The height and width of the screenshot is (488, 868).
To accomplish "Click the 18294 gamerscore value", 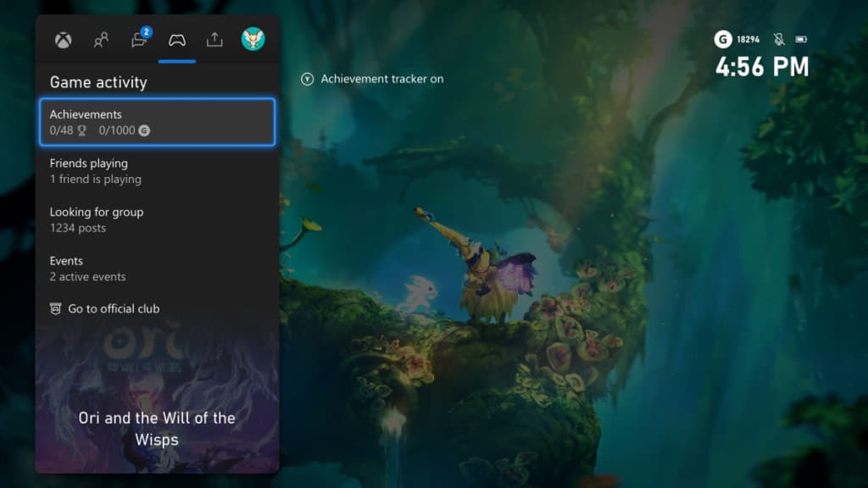I will [x=748, y=39].
